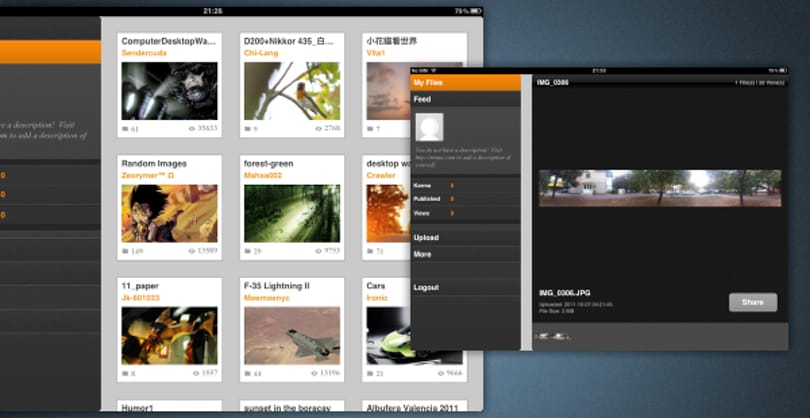Image resolution: width=810 pixels, height=418 pixels.
Task: Open author Chi-Lang's profile link
Action: click(261, 53)
